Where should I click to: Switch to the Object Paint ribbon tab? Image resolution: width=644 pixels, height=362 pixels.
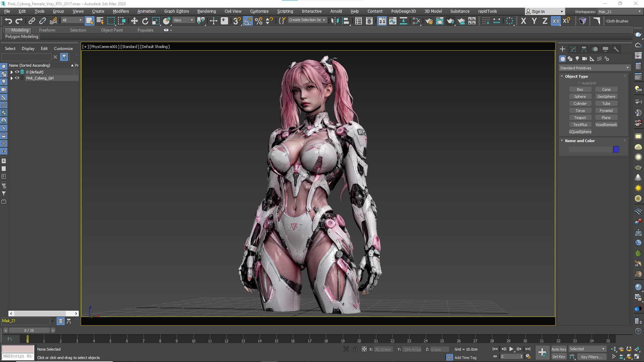point(112,30)
